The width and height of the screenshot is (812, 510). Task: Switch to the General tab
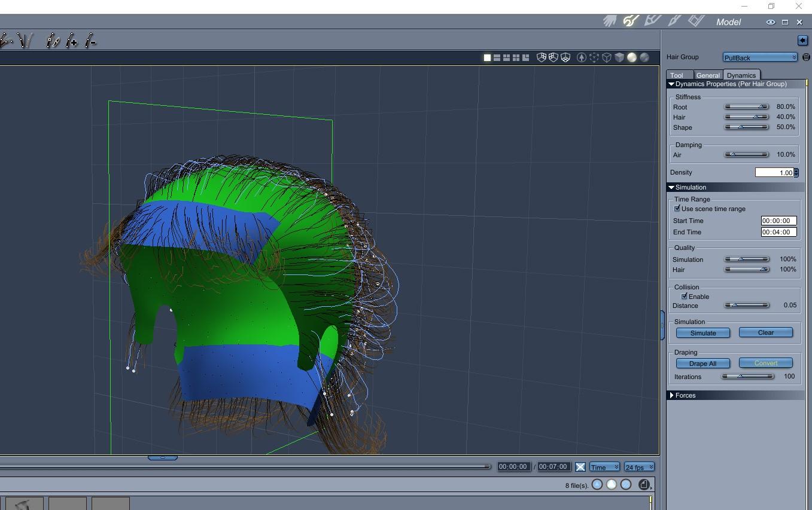coord(708,75)
